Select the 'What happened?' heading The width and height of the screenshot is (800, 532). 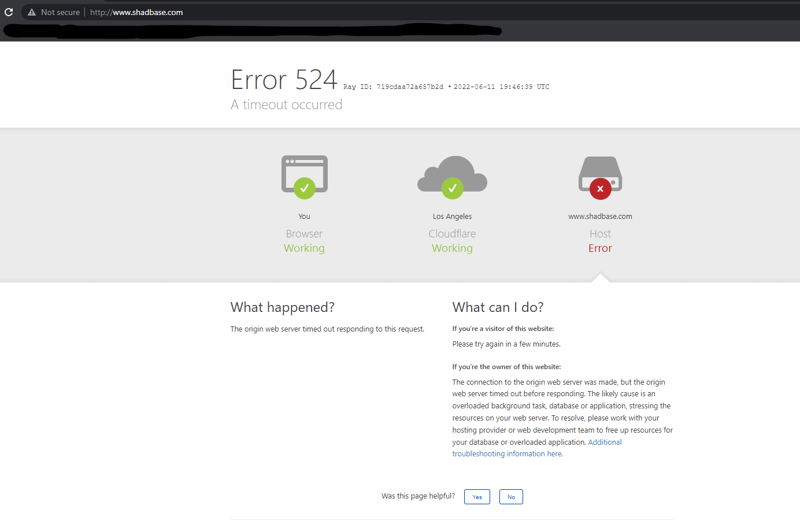(x=283, y=307)
